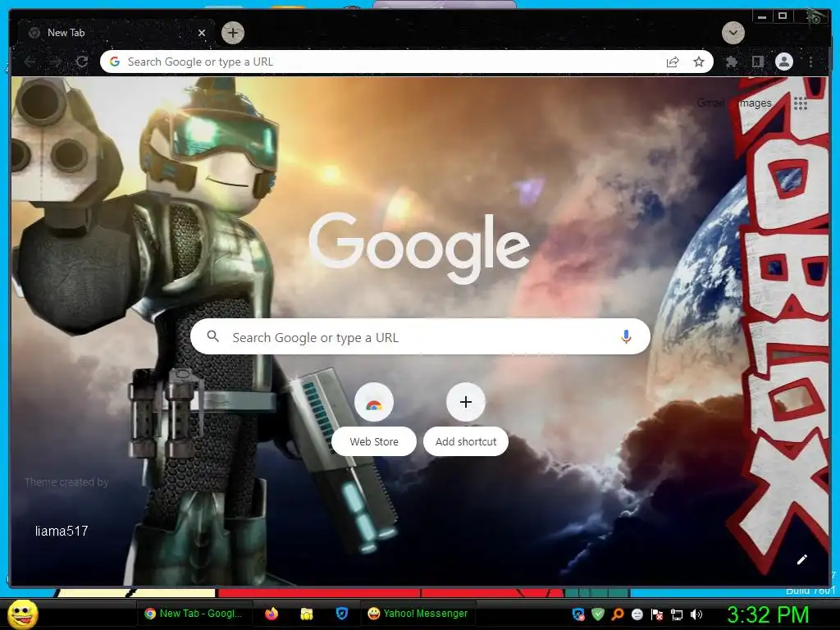
Task: Open the green shield tray icon
Action: pos(598,614)
